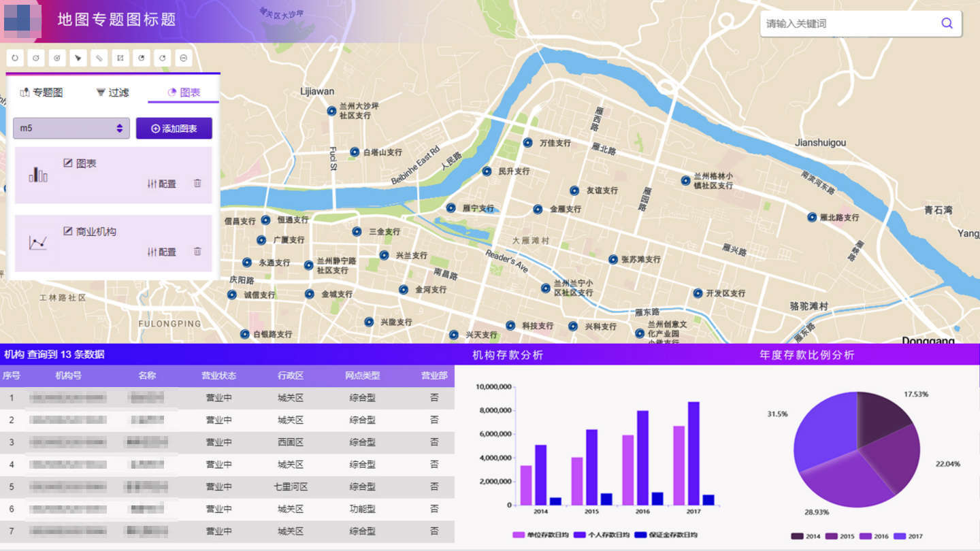Click the 17.53% dark pie slice
This screenshot has height=551, width=980.
coord(879,418)
